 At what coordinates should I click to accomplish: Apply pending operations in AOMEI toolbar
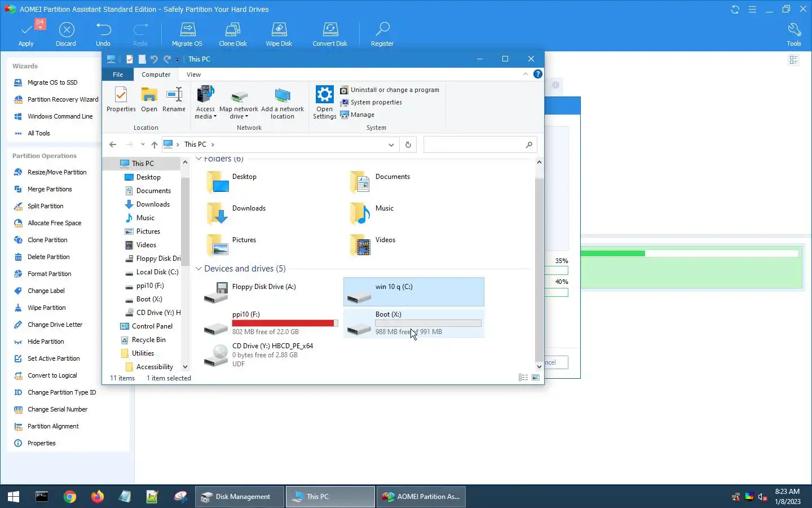point(26,34)
